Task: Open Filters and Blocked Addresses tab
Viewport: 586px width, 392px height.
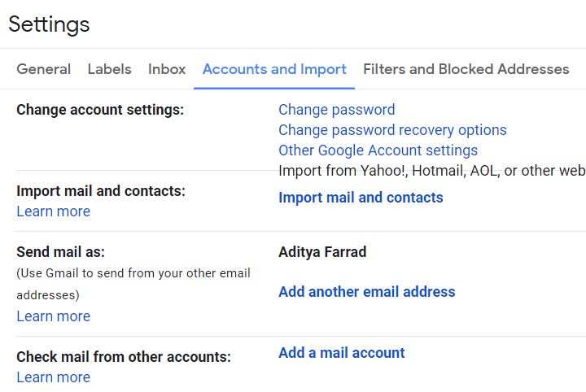Action: pyautogui.click(x=466, y=69)
